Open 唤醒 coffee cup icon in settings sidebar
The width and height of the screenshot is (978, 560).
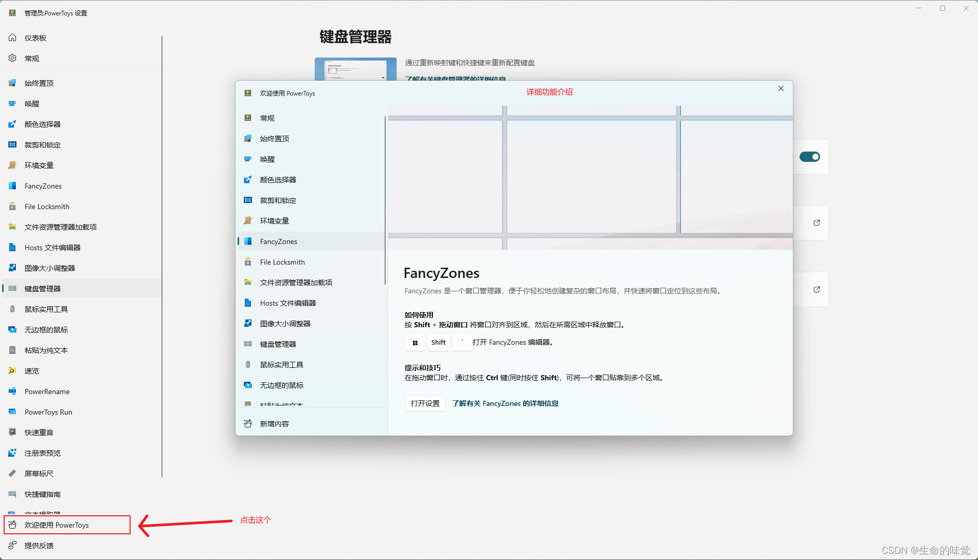coord(12,103)
